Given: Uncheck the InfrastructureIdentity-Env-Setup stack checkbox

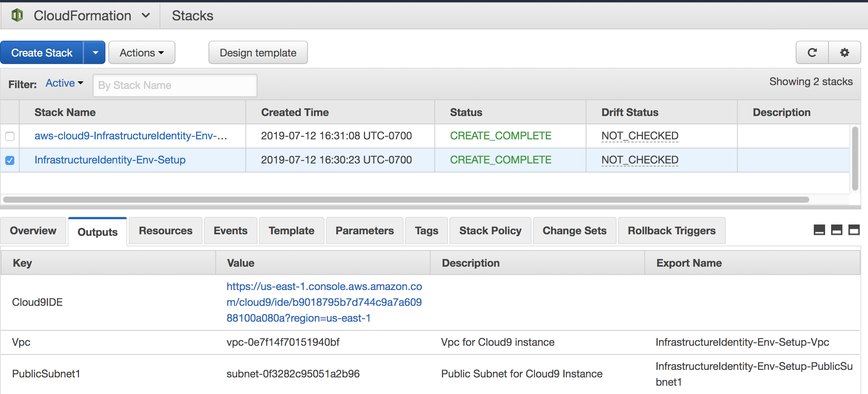Looking at the screenshot, I should (10, 160).
